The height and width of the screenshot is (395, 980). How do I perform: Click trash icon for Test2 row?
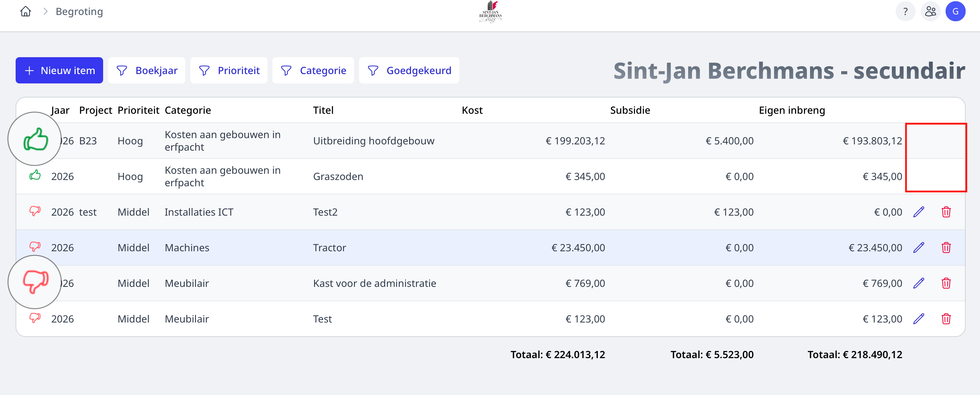(x=946, y=212)
